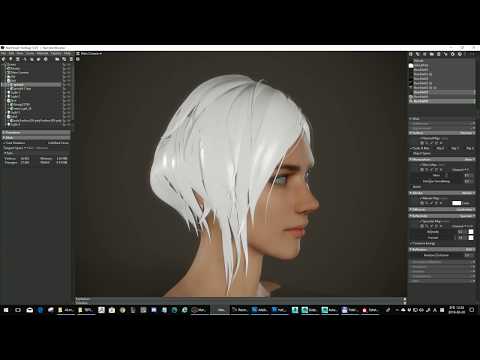
Task: Open the taskbar clock and date
Action: click(457, 310)
